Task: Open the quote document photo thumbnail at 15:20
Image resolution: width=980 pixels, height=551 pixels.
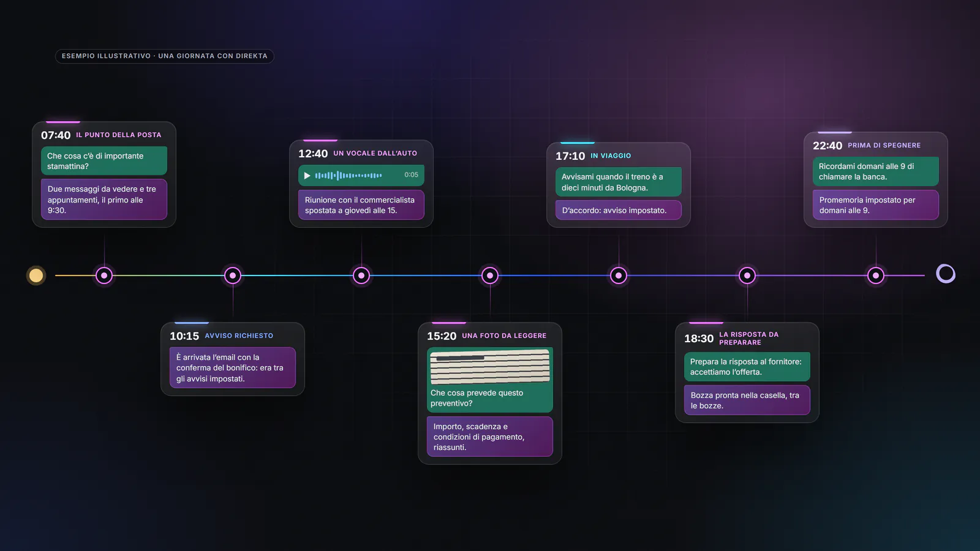Action: coord(490,367)
